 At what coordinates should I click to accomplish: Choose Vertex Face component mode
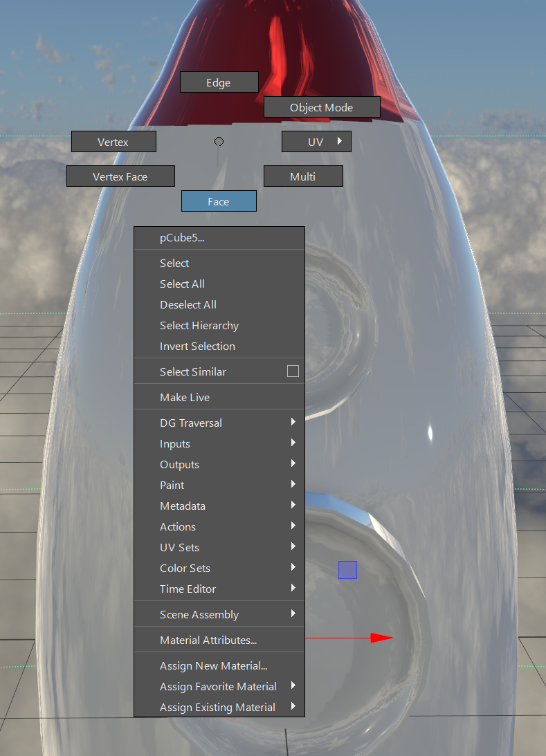(120, 176)
